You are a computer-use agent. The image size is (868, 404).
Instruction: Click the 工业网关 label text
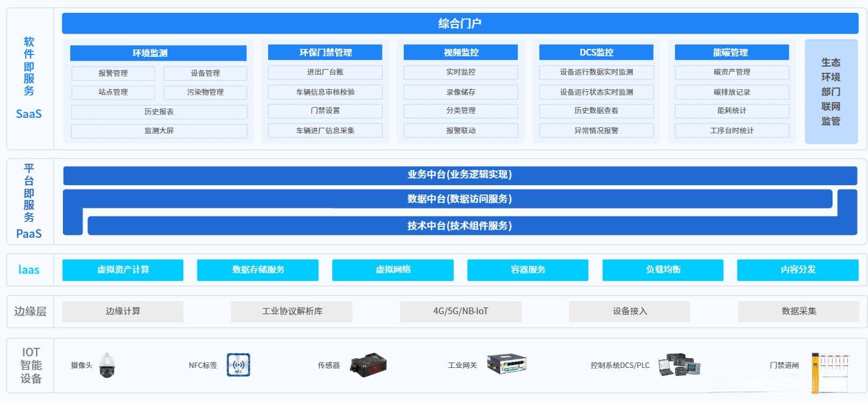click(462, 365)
